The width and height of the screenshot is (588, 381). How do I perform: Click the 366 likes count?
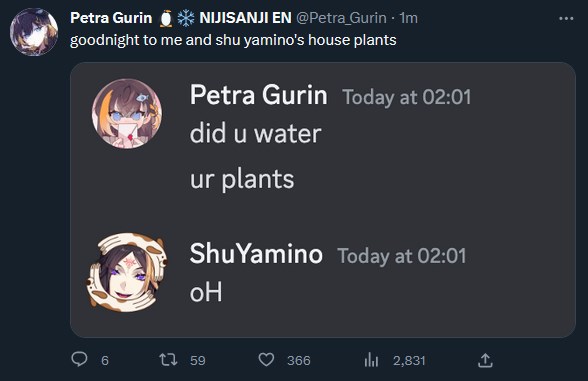pyautogui.click(x=298, y=360)
